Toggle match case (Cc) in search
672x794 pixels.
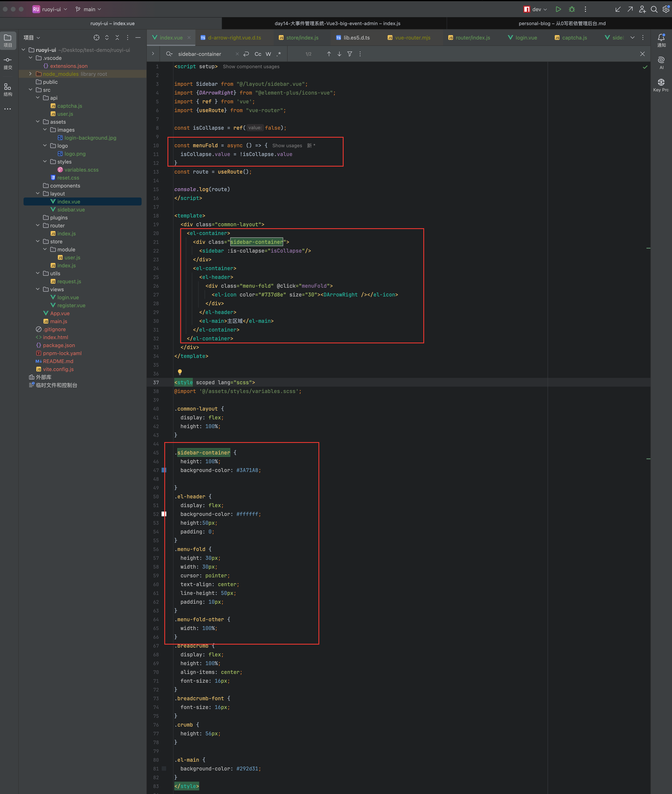tap(258, 54)
